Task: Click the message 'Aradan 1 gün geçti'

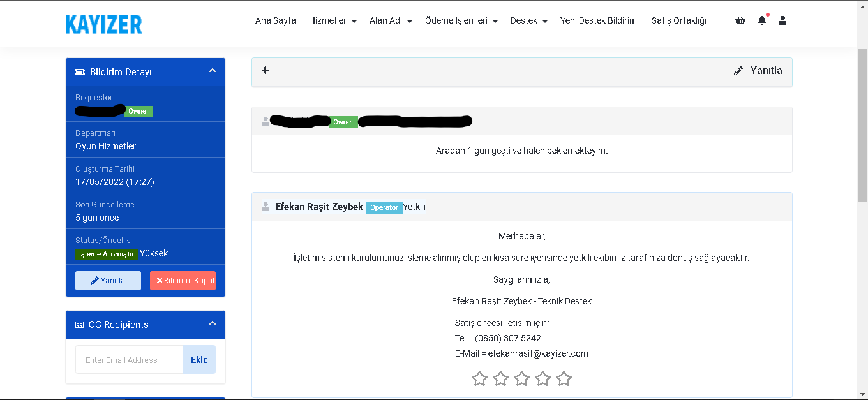Action: [x=522, y=151]
